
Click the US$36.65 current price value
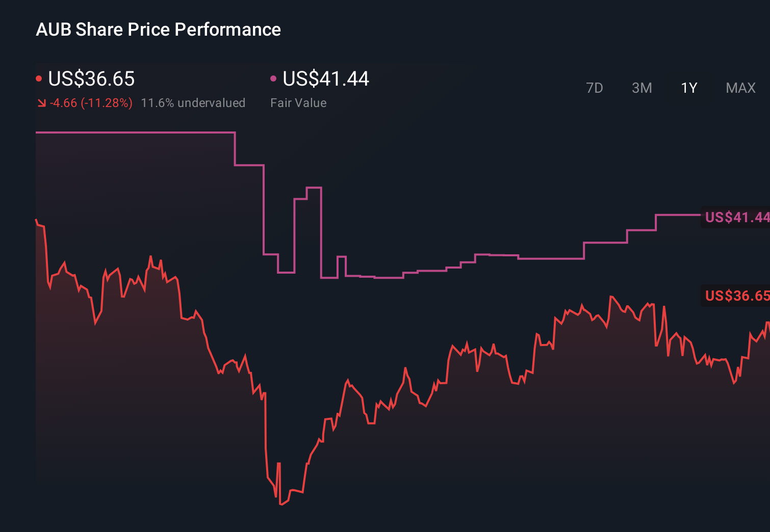click(x=91, y=79)
